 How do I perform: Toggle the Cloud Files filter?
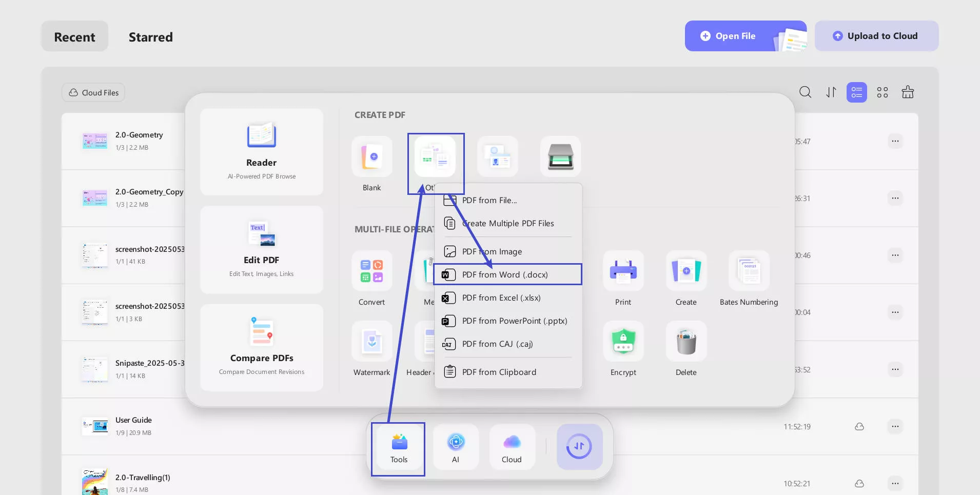[x=93, y=92]
